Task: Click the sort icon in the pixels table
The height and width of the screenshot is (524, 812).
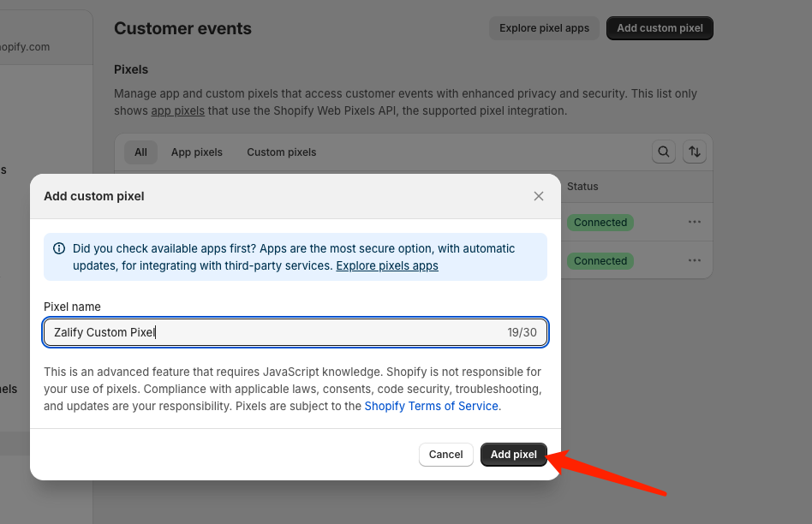Action: click(695, 152)
